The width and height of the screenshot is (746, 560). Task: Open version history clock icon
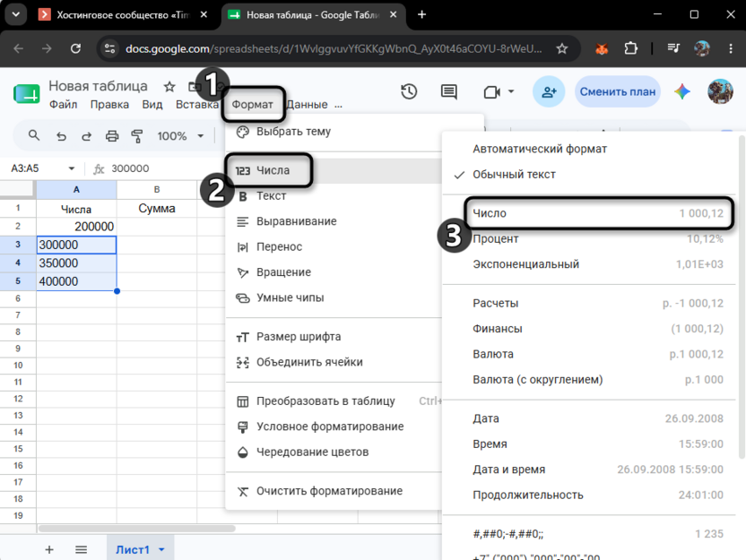(x=409, y=91)
